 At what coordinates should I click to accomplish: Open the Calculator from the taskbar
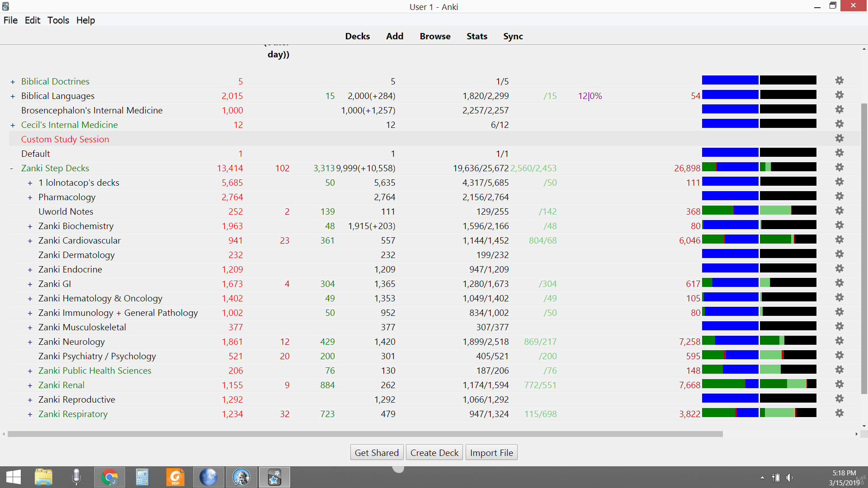[x=142, y=477]
